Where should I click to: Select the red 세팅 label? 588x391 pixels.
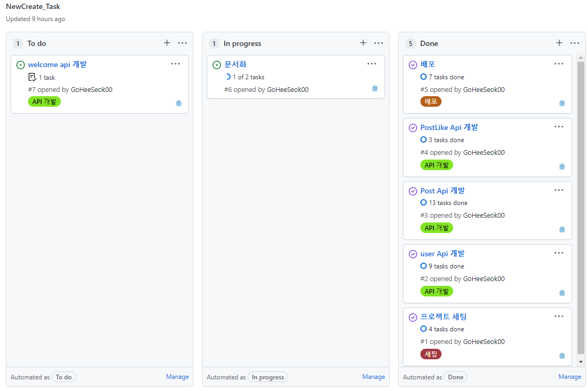[431, 354]
